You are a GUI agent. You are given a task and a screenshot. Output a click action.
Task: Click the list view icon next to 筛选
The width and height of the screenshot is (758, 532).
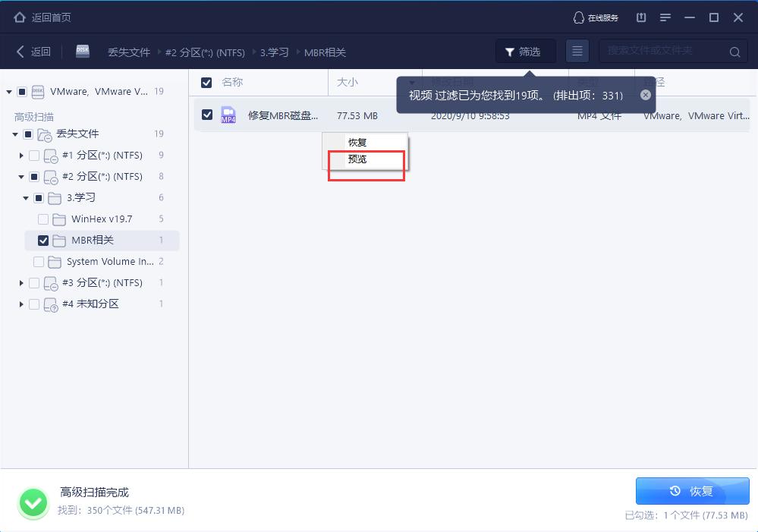point(577,51)
